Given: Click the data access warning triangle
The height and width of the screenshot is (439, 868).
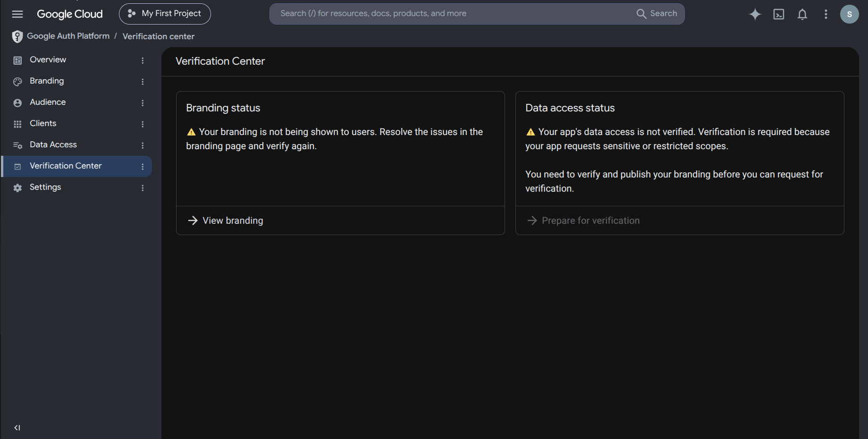Looking at the screenshot, I should tap(531, 132).
